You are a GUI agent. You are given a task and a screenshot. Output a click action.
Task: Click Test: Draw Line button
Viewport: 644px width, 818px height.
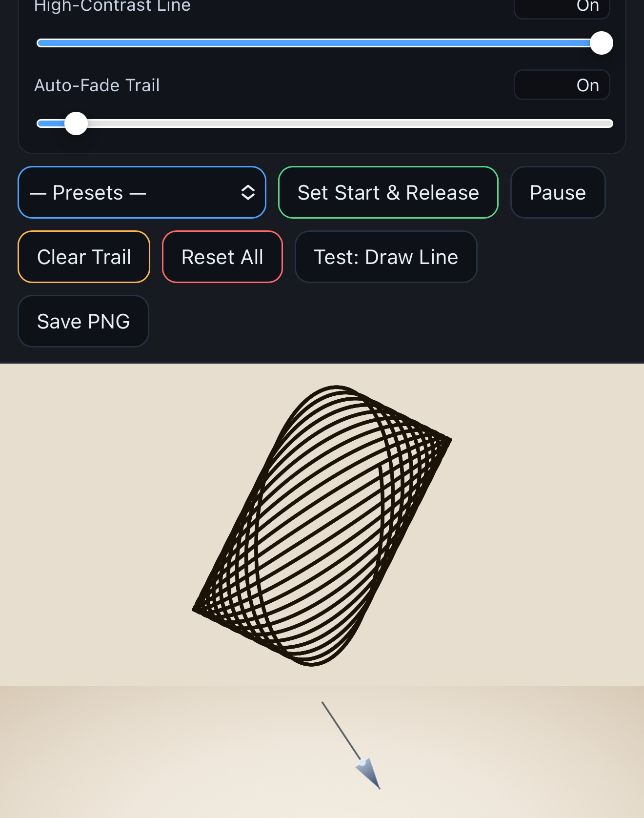(x=386, y=257)
